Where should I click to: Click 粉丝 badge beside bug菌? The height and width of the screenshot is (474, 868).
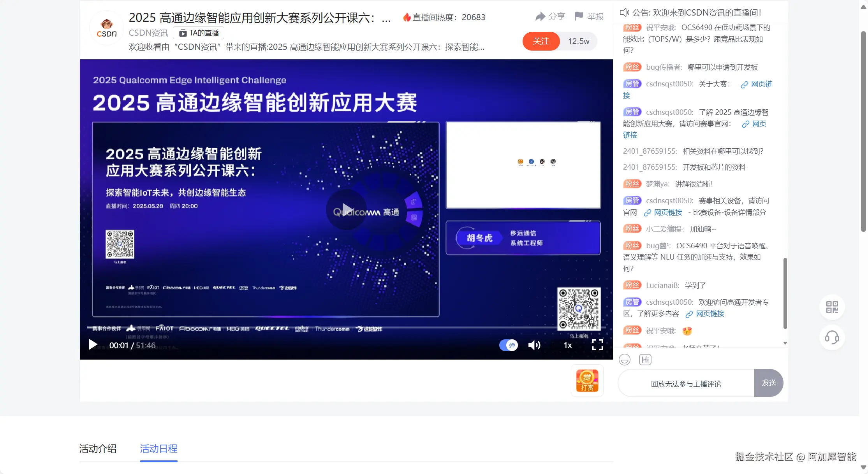click(x=632, y=246)
